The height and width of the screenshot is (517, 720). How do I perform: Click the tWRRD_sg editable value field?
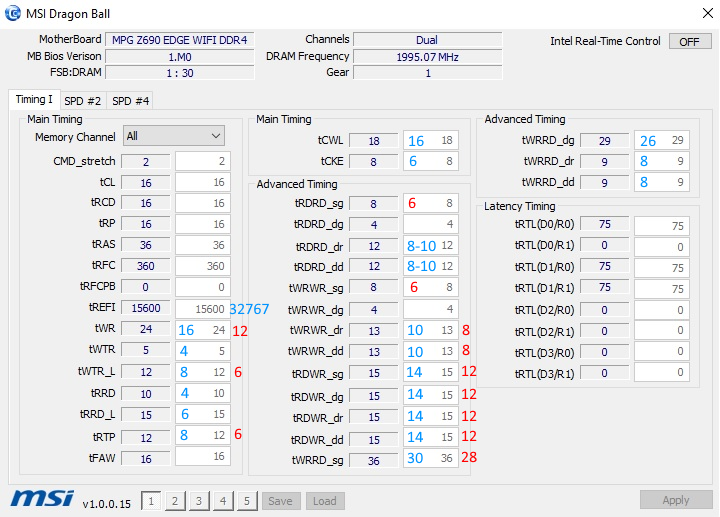431,458
